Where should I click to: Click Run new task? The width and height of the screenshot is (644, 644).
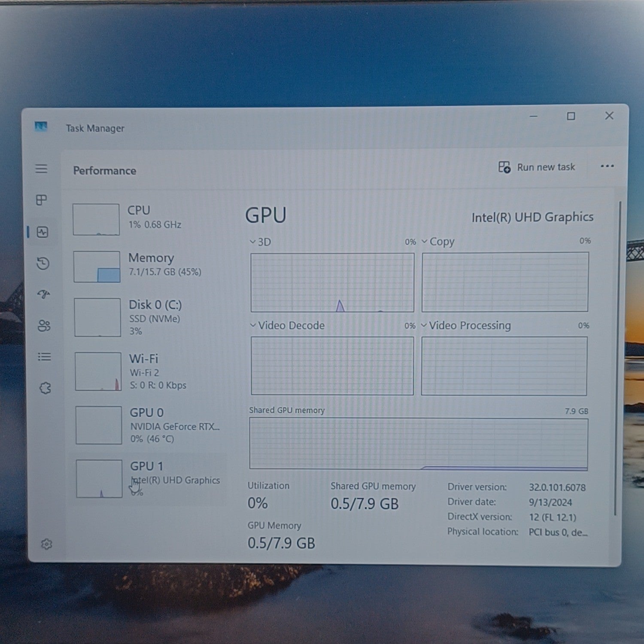tap(537, 167)
